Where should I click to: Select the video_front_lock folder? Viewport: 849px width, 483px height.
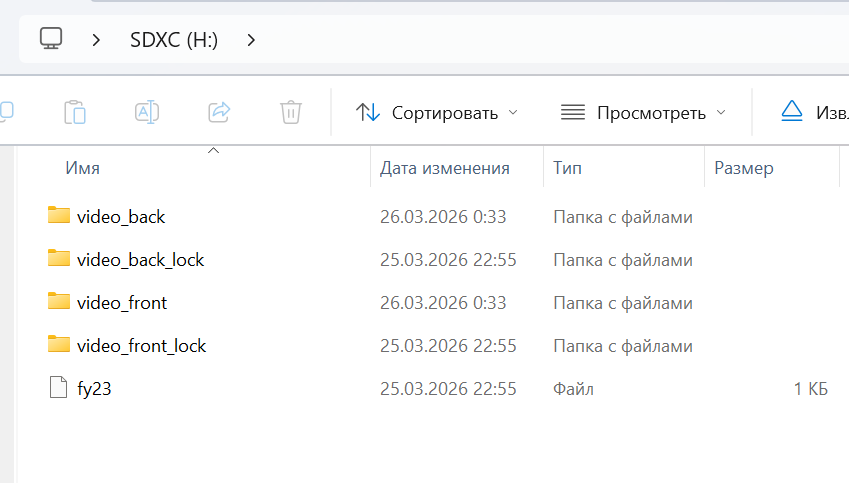coord(141,346)
